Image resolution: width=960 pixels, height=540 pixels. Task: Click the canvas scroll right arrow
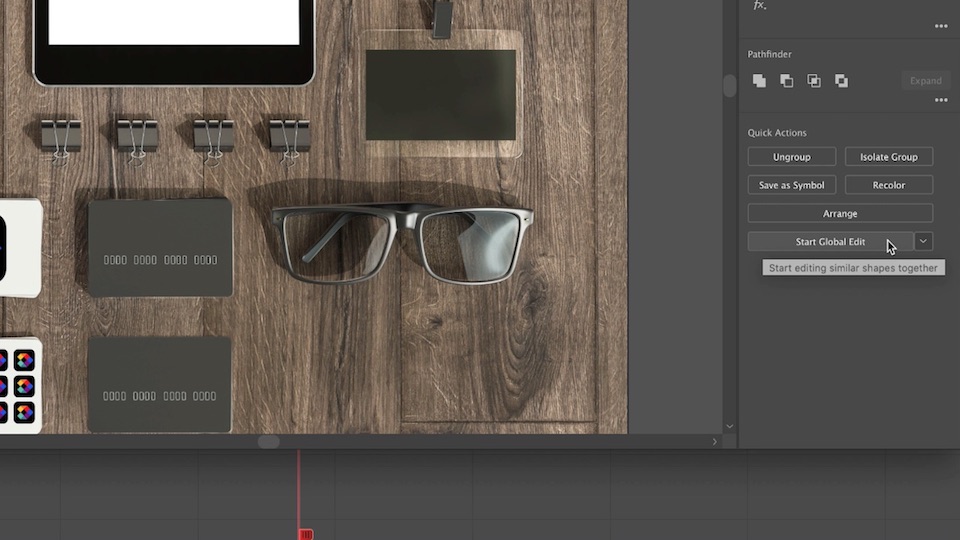(x=714, y=441)
